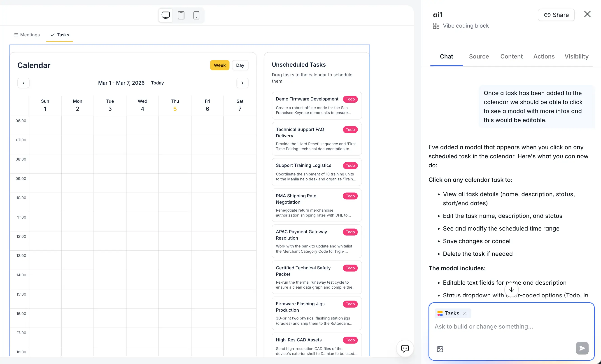Select the tablet preview icon
Viewport: 601px width, 364px height.
[181, 15]
